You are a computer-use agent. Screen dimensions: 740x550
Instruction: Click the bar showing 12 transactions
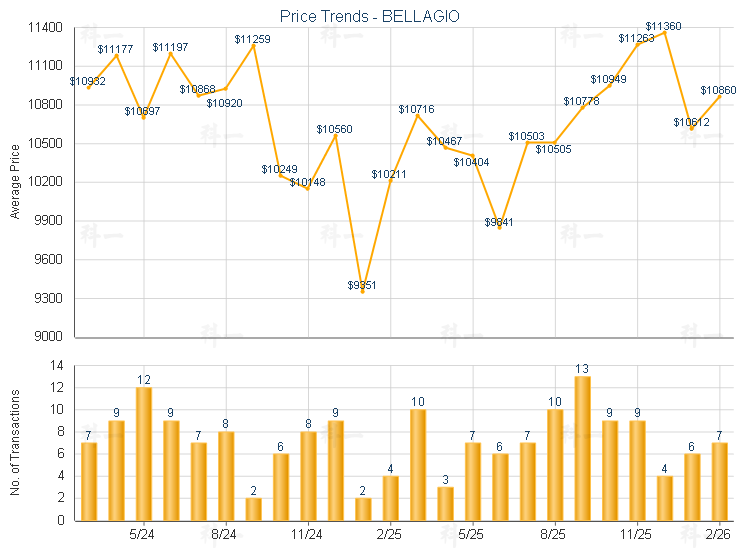[144, 454]
